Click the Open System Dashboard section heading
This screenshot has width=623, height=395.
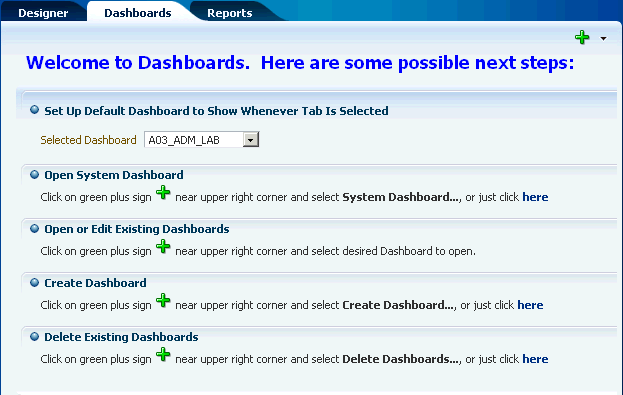click(x=114, y=175)
